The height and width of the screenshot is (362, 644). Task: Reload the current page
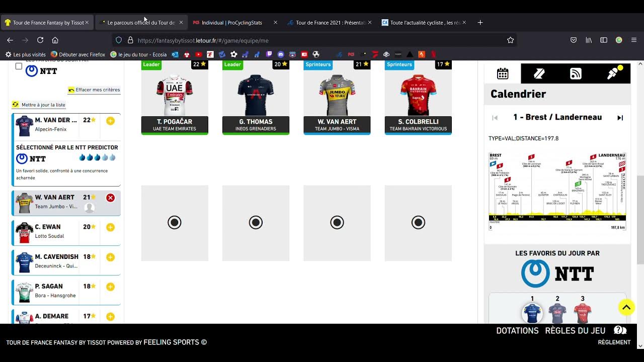click(x=40, y=40)
